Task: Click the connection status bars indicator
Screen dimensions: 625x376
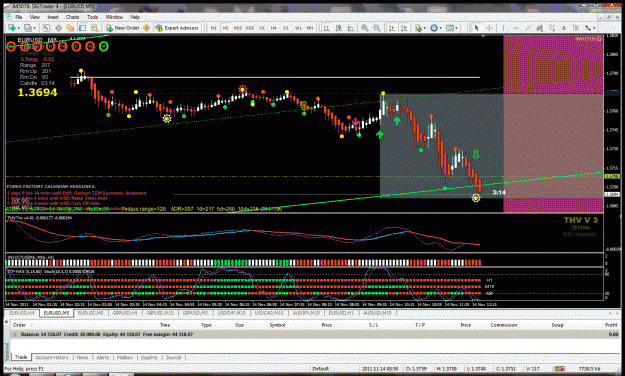Action: (x=559, y=369)
